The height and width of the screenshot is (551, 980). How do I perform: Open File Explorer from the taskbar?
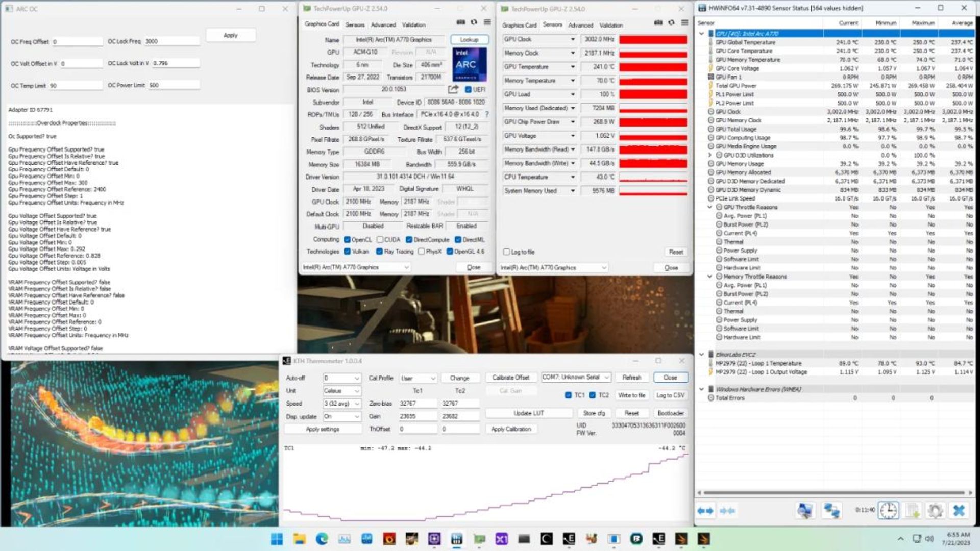click(x=299, y=539)
